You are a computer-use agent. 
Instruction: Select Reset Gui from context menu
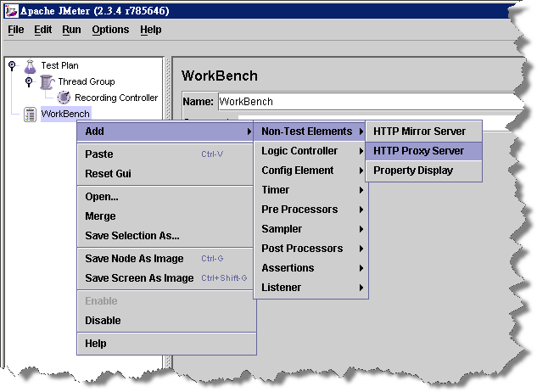pyautogui.click(x=108, y=174)
